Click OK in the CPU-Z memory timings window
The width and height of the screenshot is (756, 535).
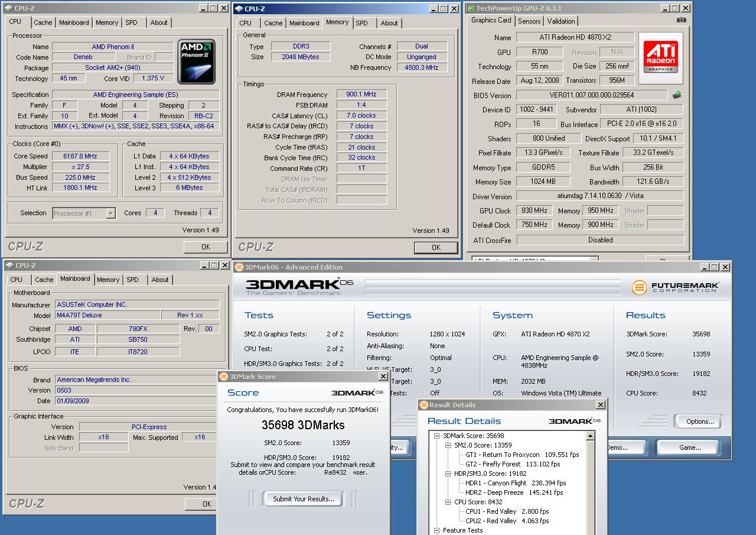coord(436,248)
